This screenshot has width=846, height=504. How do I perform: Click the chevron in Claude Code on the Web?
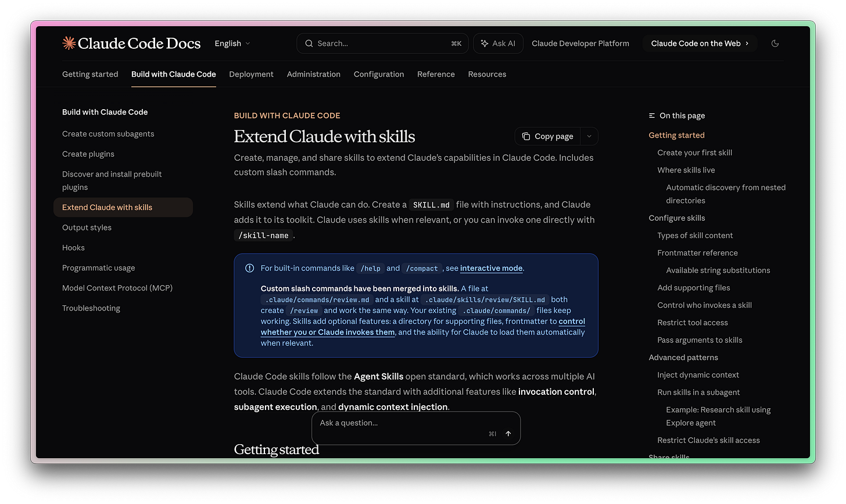(747, 44)
